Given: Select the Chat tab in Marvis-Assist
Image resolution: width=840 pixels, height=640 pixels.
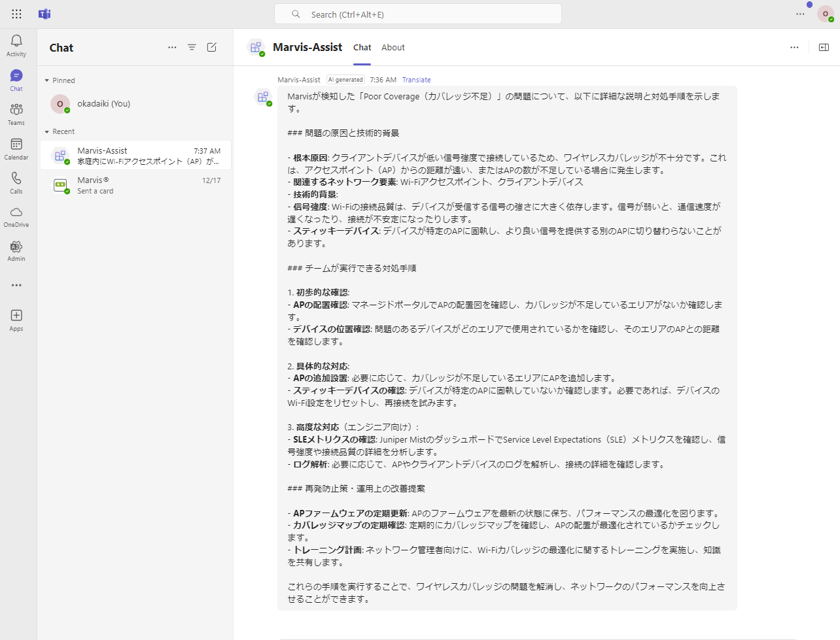Looking at the screenshot, I should tap(362, 47).
